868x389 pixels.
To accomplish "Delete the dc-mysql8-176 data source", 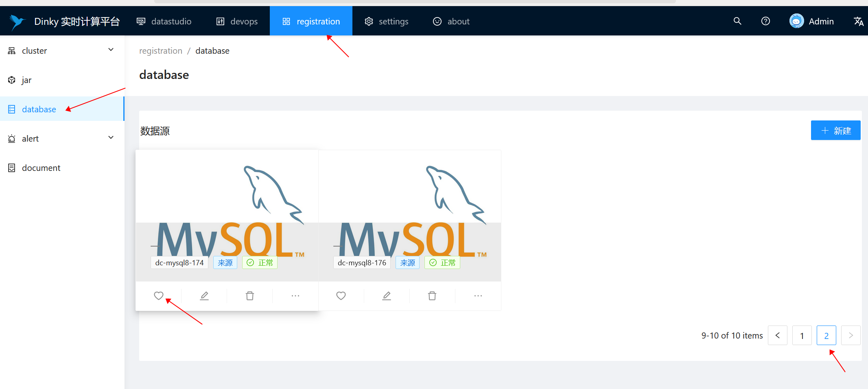I will 432,296.
